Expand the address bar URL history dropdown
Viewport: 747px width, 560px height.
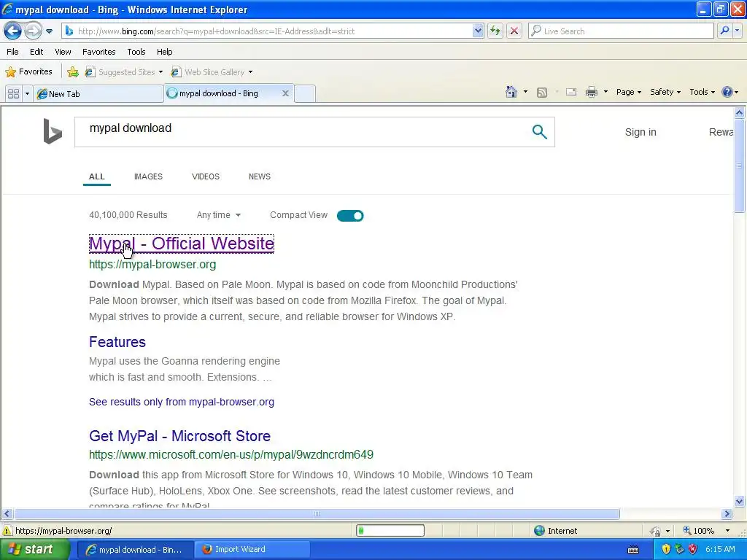point(478,31)
